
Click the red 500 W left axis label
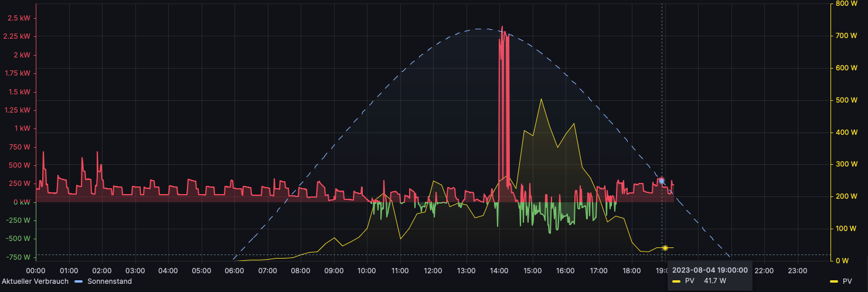[19, 165]
